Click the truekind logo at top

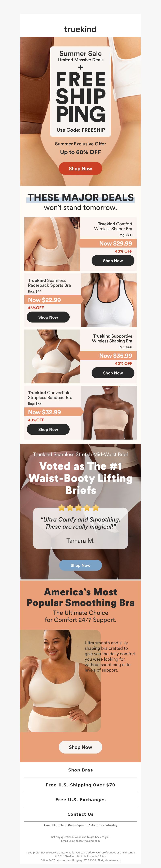coord(80,29)
